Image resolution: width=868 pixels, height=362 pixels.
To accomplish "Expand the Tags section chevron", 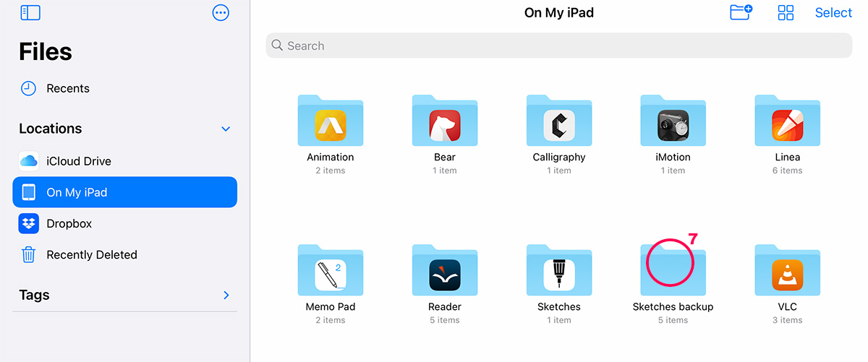I will (x=226, y=295).
